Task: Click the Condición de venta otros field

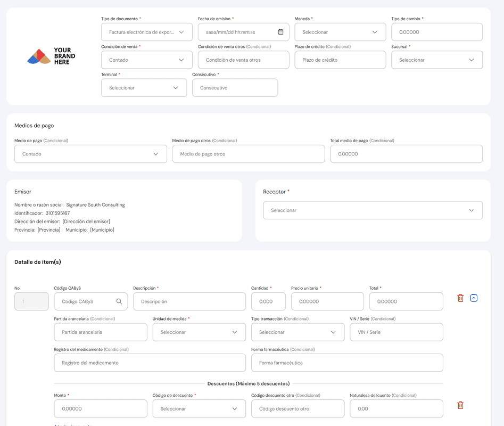Action: (244, 60)
